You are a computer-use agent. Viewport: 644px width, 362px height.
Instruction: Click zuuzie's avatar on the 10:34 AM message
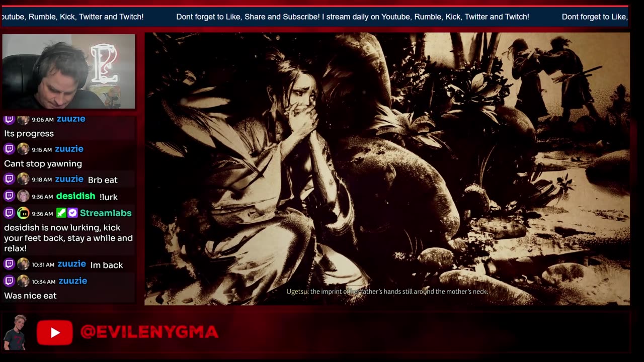coord(23,281)
